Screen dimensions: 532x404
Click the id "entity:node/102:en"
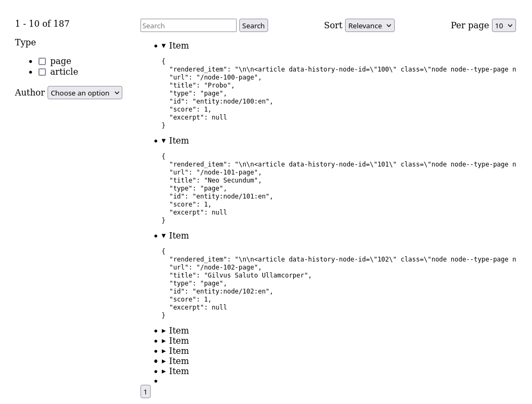coord(232,291)
